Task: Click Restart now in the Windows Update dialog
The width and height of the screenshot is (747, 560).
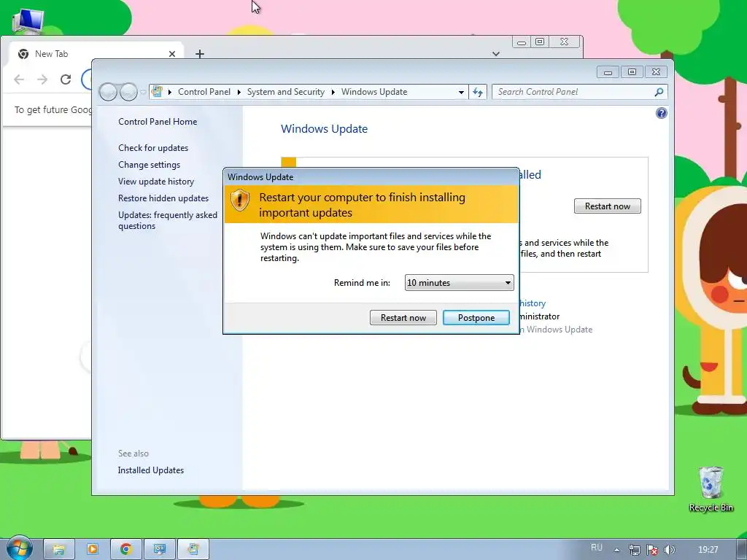Action: [403, 318]
